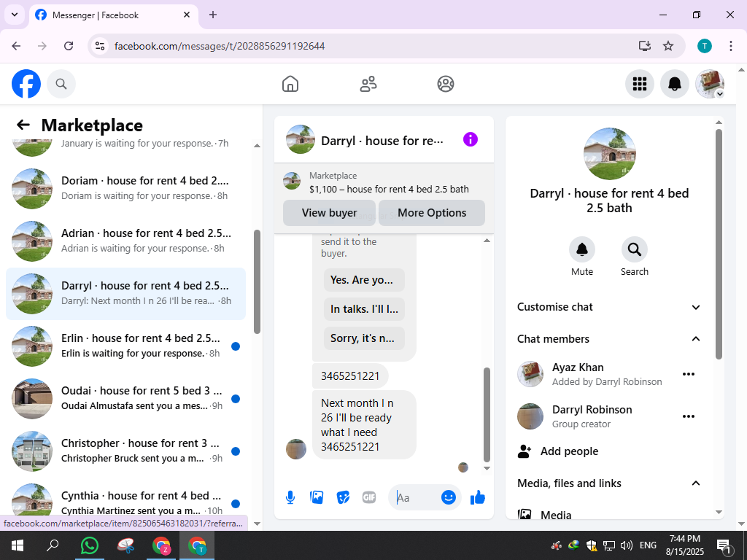Viewport: 747px width, 560px height.
Task: Open the Groups icon
Action: pos(446,84)
